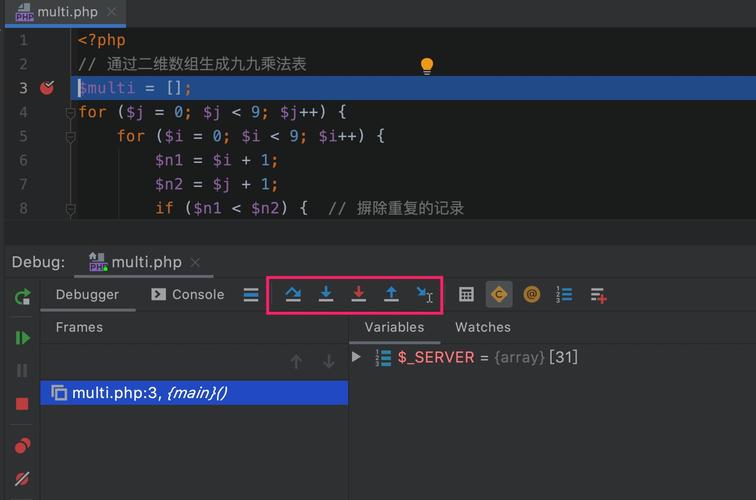The image size is (756, 500).
Task: Click the {array} [31] value text
Action: 536,357
